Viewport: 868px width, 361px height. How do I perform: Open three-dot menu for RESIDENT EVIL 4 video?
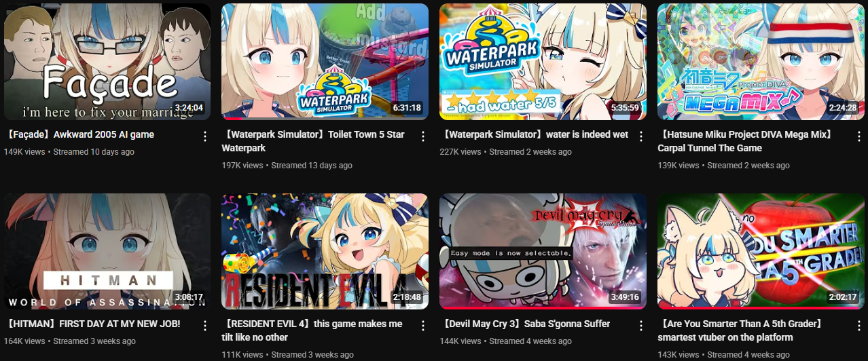point(422,326)
